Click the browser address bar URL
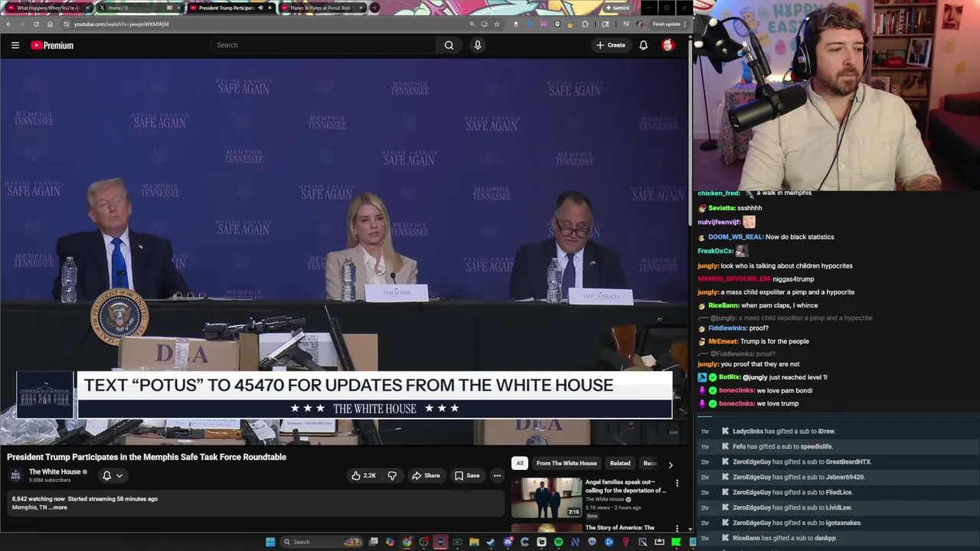980x551 pixels. pyautogui.click(x=121, y=24)
